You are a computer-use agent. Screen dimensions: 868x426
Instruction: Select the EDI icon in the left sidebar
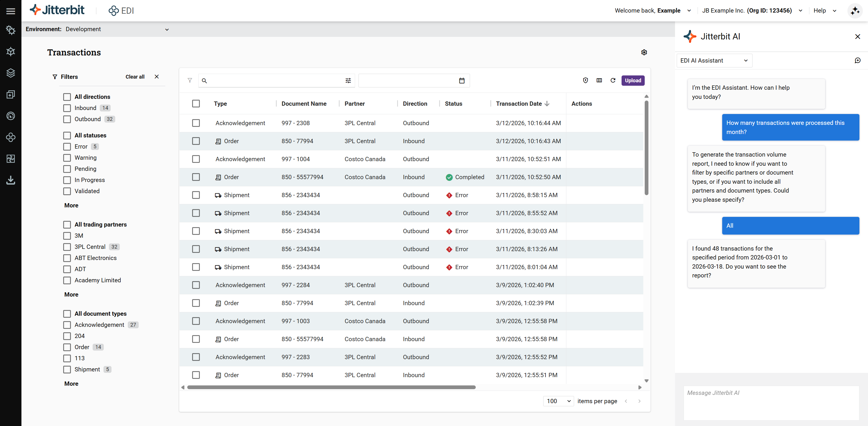(11, 137)
